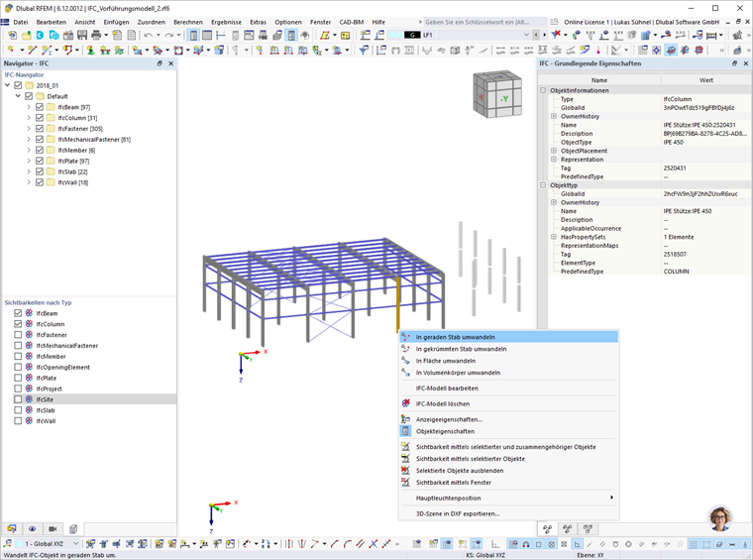Open Hauptleuchtenposition submenu
Screen dimensions: 753x560
(x=509, y=498)
